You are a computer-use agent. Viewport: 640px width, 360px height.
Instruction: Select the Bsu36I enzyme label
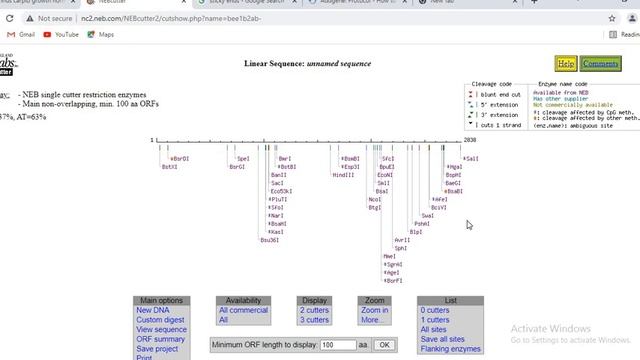[x=270, y=240]
